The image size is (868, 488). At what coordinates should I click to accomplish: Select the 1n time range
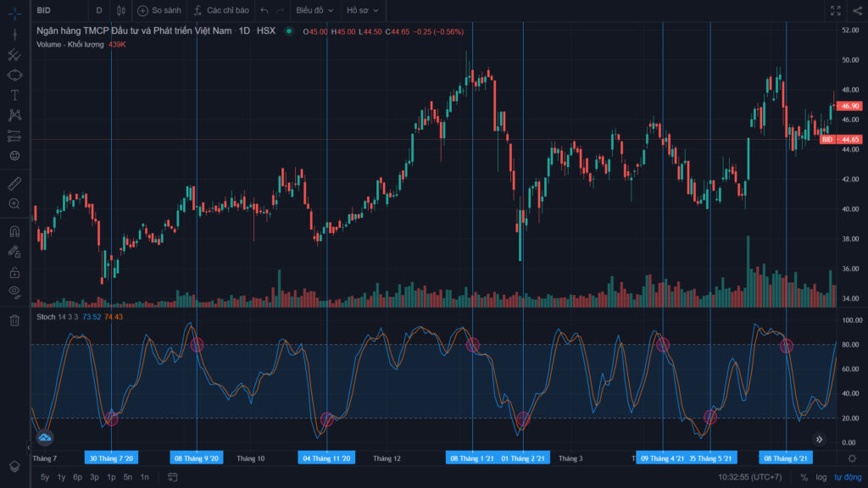144,477
